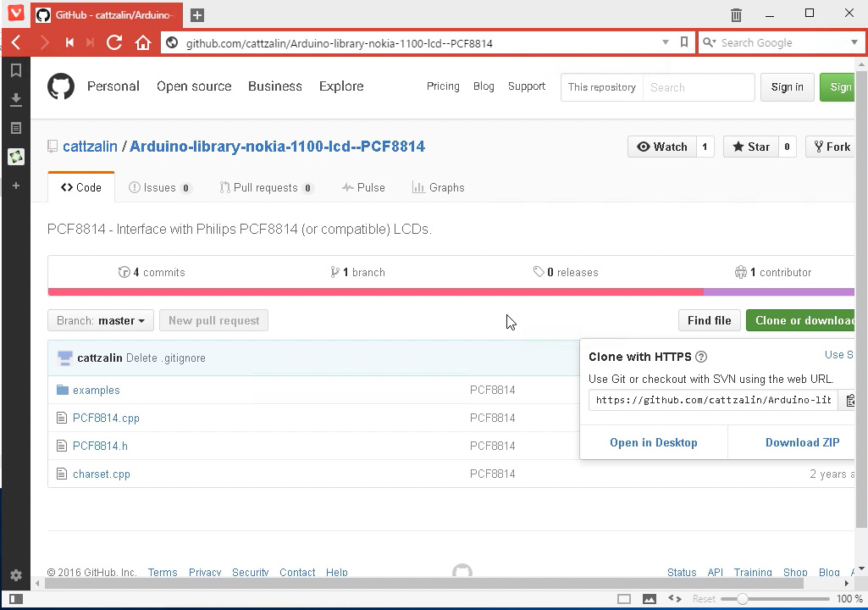Go forward with the forward arrow
The height and width of the screenshot is (610, 868).
click(44, 42)
